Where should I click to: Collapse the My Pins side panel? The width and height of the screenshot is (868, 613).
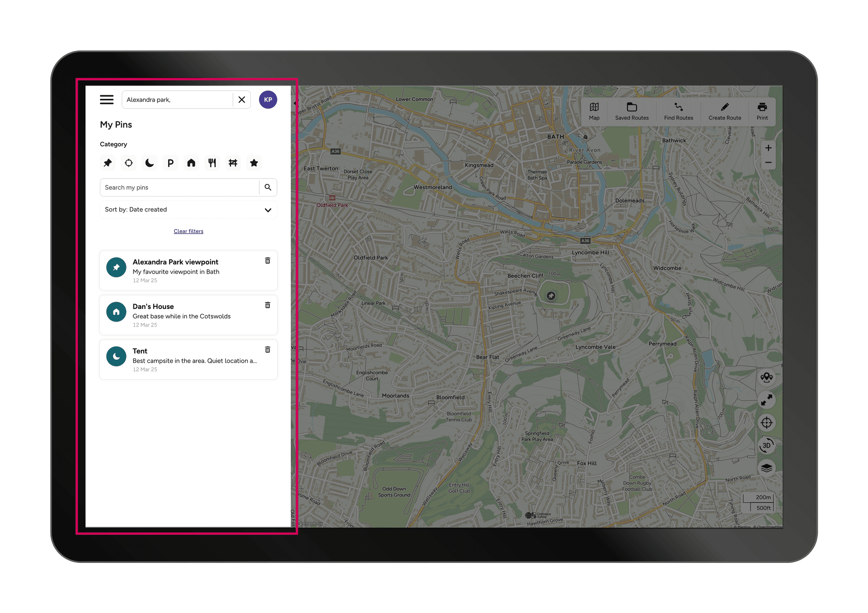coord(296,103)
